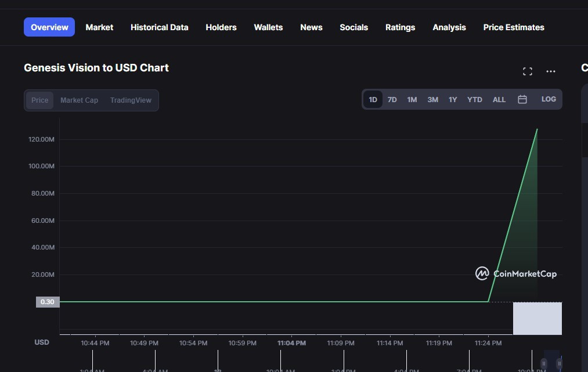Go to the Holders tab

221,27
